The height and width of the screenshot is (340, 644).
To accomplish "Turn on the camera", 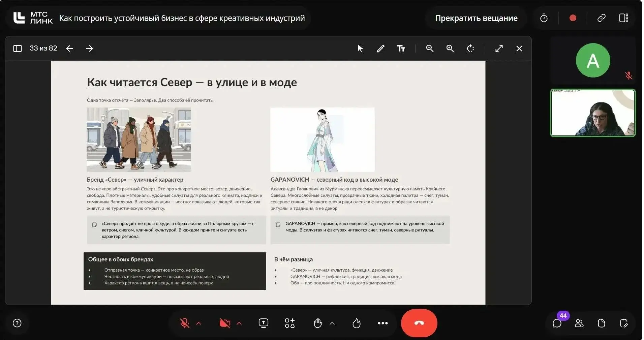I will (x=225, y=323).
